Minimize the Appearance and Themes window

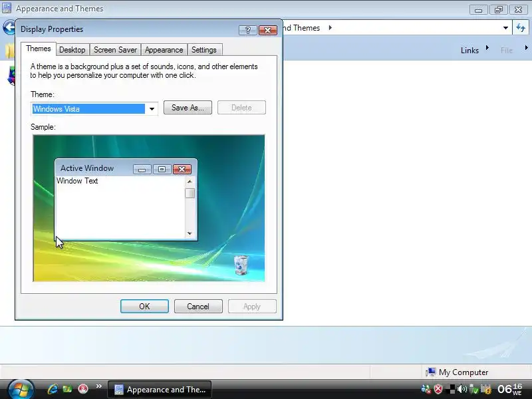(x=478, y=9)
